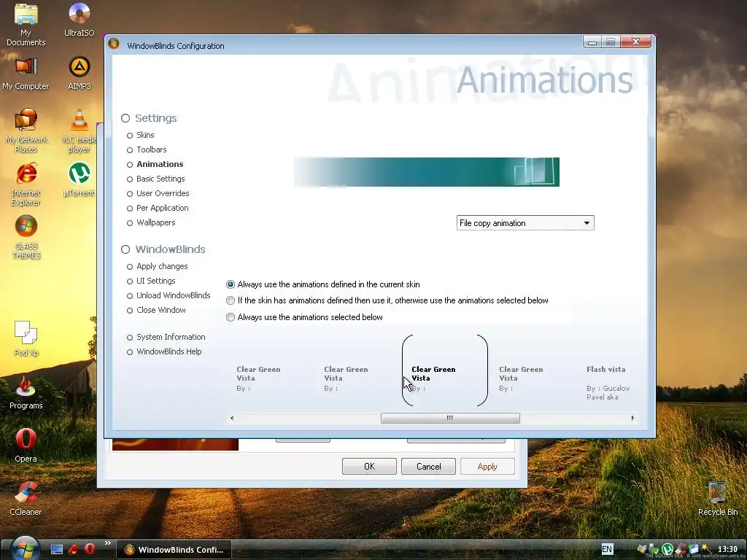This screenshot has height=560, width=747.
Task: Click WindowBlinds icon in title bar
Action: coord(114,44)
